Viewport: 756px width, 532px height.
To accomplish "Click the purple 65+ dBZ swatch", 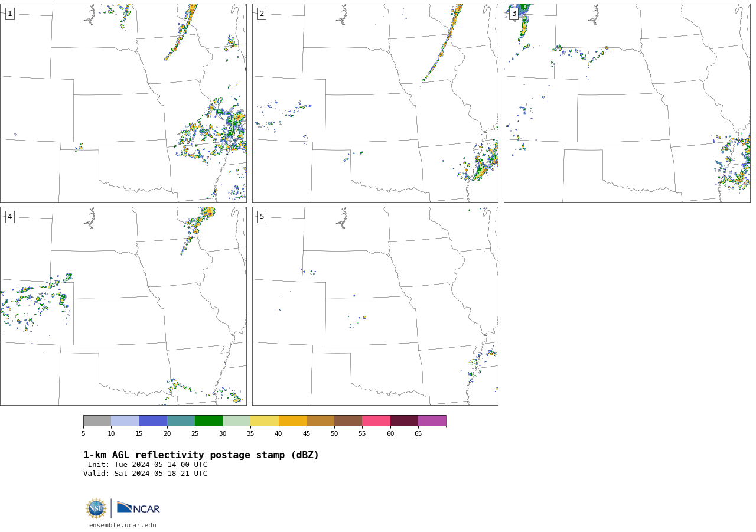I will (x=432, y=420).
